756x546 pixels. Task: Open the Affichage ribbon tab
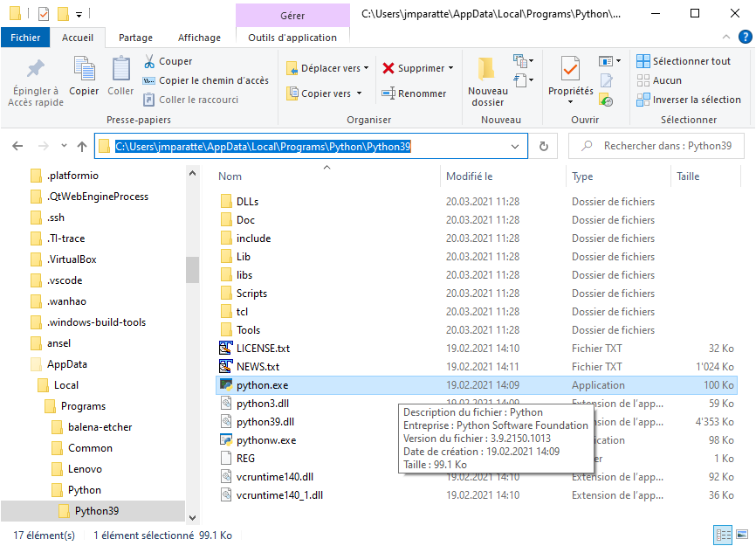(199, 38)
